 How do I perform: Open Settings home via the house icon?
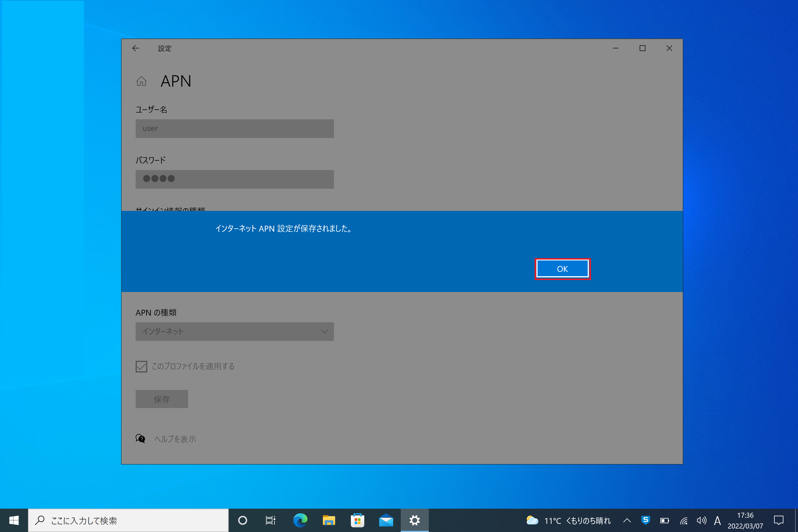[x=141, y=81]
